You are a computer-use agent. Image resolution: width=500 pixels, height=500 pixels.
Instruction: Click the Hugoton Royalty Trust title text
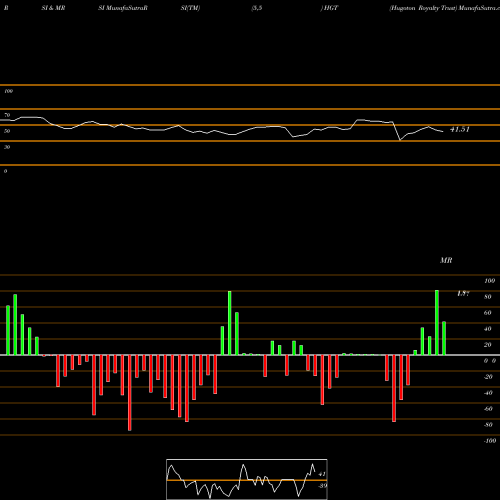point(423,8)
